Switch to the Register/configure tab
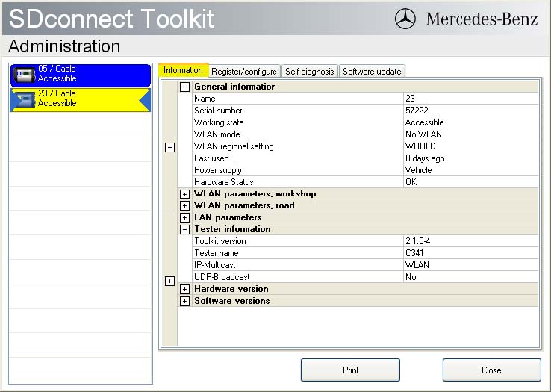Viewport: 551px width, 392px height. pos(244,72)
